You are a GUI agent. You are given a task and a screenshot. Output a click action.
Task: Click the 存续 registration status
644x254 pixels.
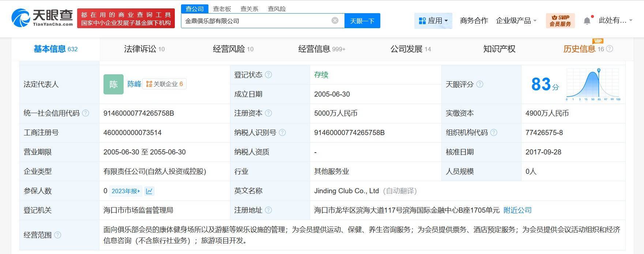[x=321, y=75]
